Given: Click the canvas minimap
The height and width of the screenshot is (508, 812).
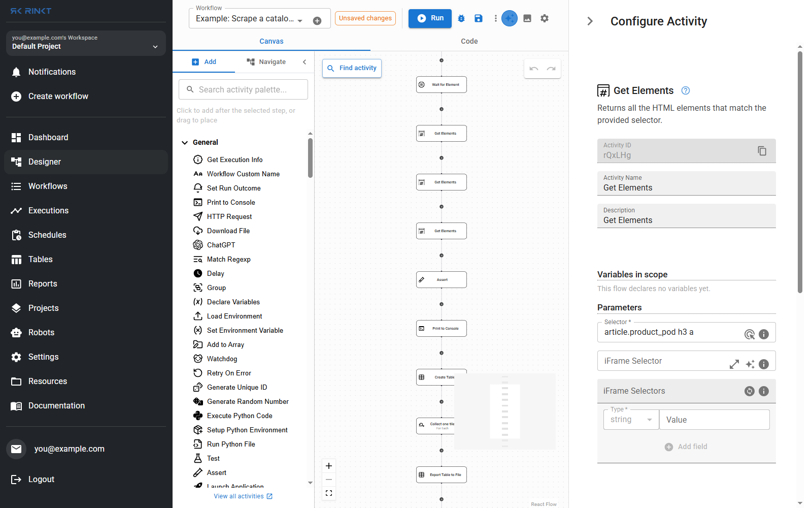Looking at the screenshot, I should coord(505,411).
